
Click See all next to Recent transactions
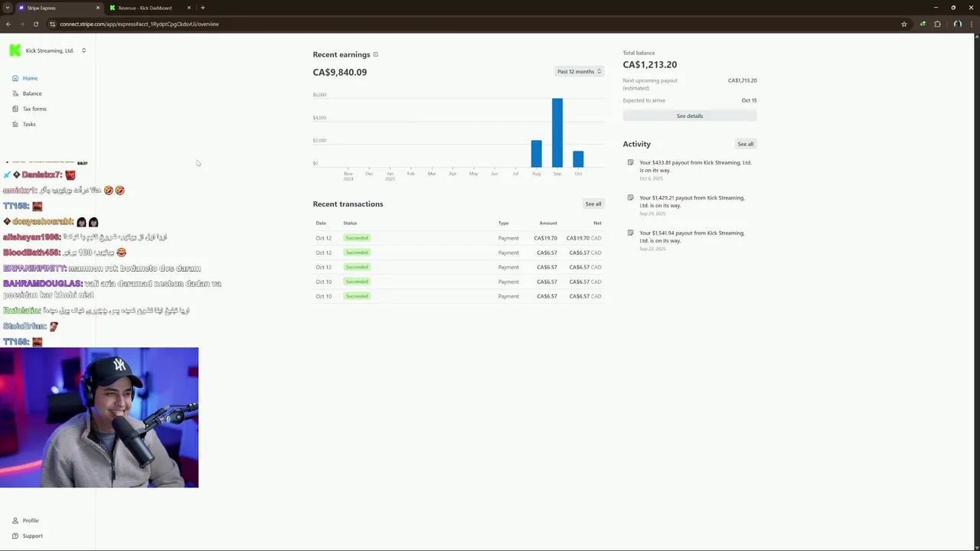[593, 204]
